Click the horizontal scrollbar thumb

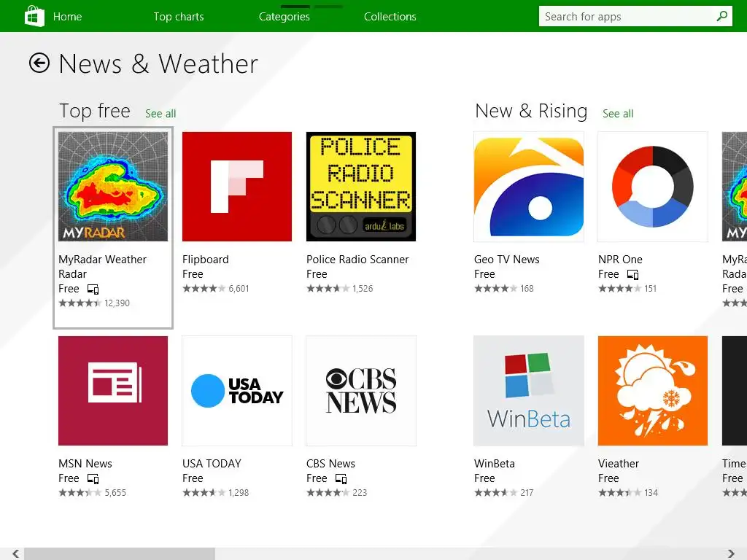[120, 554]
